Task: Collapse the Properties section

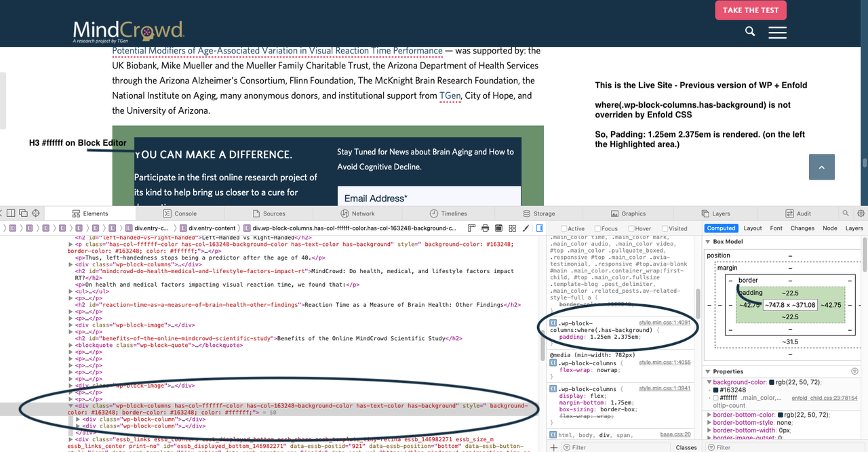Action: point(709,371)
